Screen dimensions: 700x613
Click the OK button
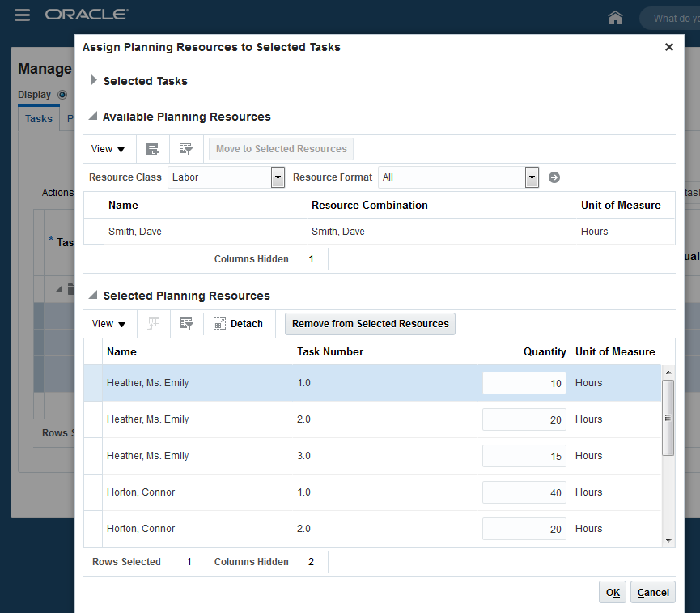point(613,593)
